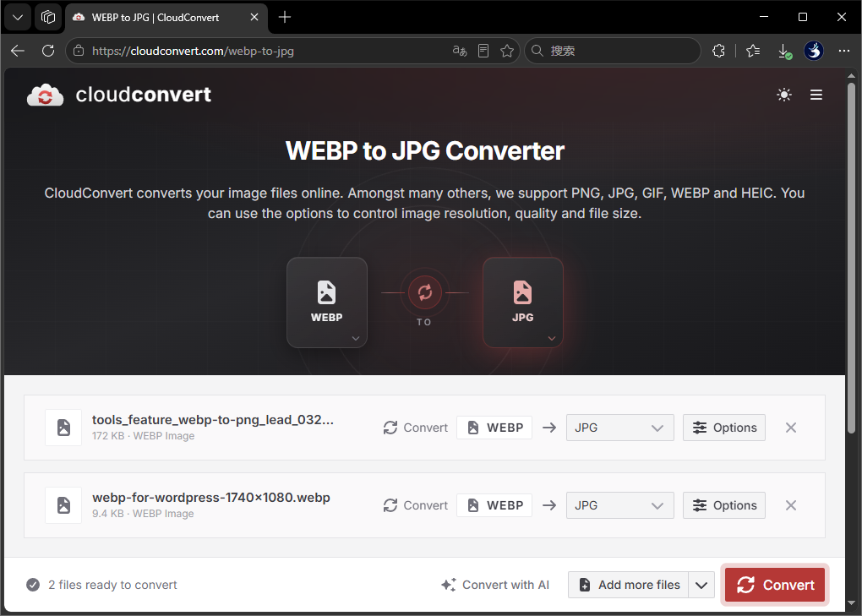Open the hamburger menu on the page
Image resolution: width=862 pixels, height=616 pixels.
click(x=816, y=95)
